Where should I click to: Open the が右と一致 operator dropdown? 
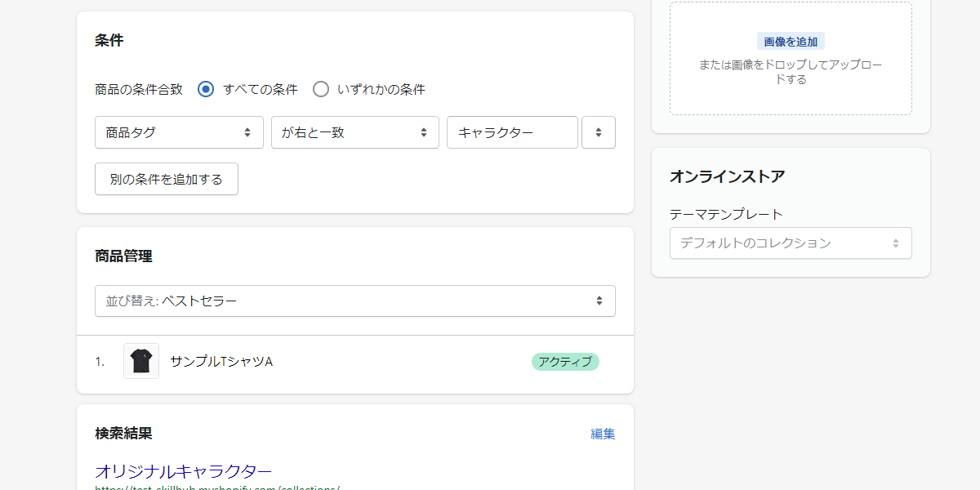pyautogui.click(x=355, y=132)
